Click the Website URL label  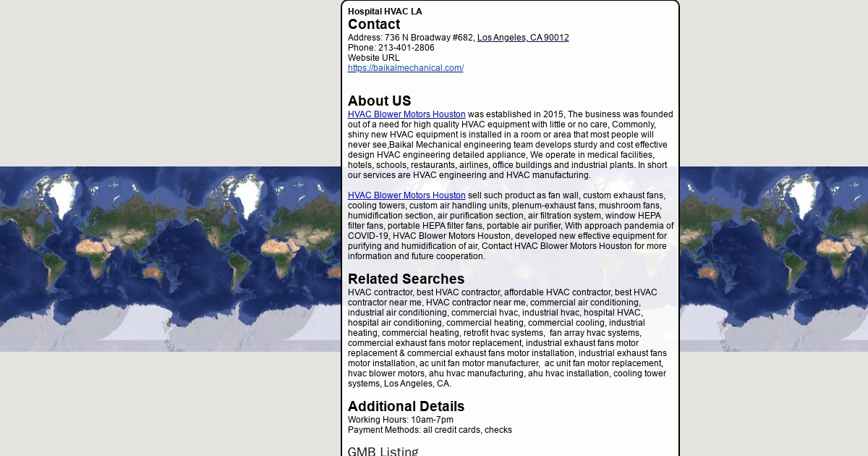pos(373,58)
